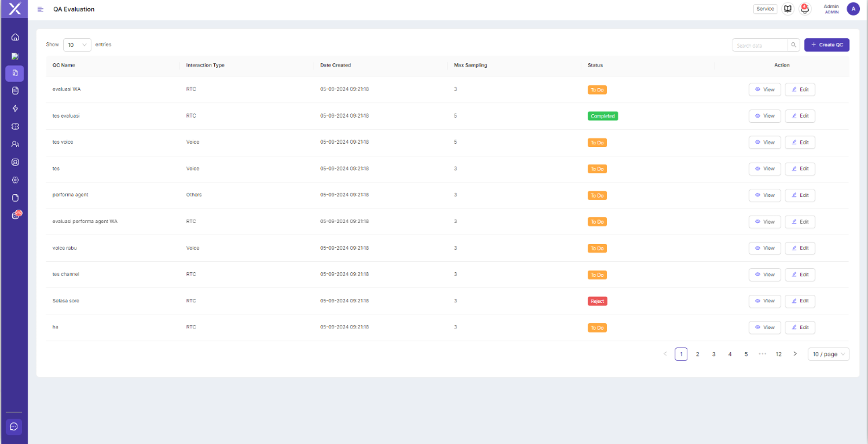Open the sidebar icon with red badge
868x444 pixels.
pyautogui.click(x=15, y=215)
